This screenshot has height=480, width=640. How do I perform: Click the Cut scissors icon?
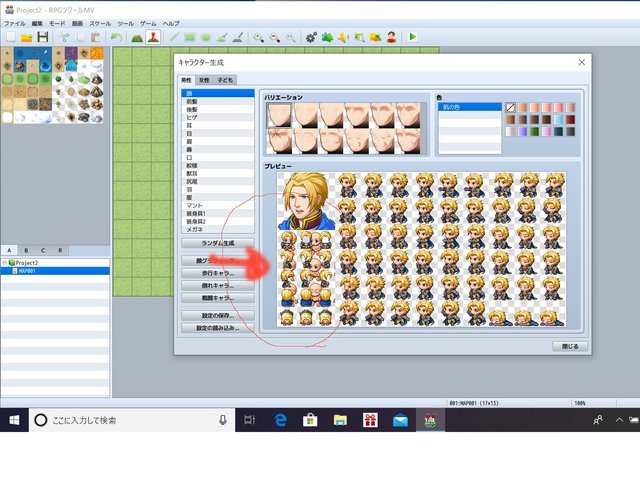pos(64,38)
